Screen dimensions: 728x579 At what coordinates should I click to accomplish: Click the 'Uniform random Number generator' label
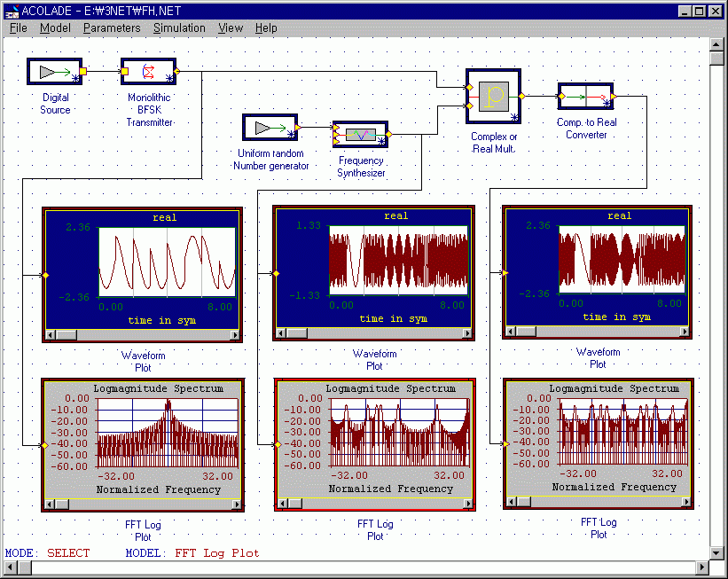(x=270, y=160)
